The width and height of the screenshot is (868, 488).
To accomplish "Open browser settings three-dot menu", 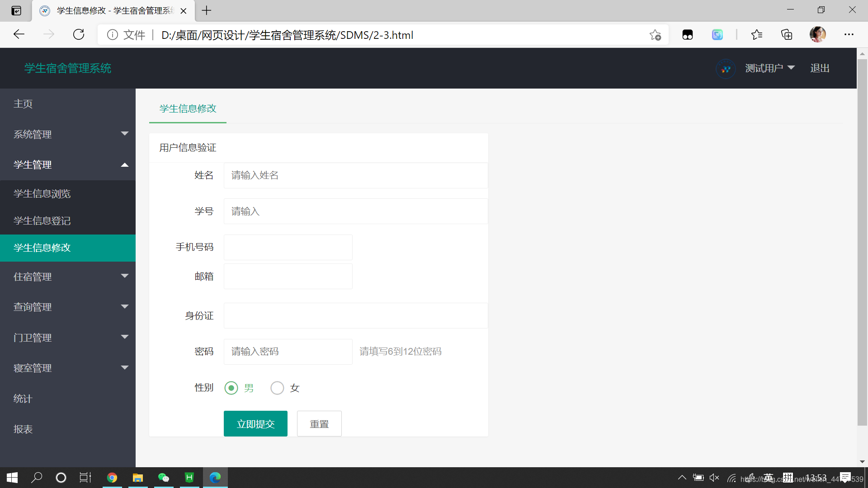I will pos(849,35).
